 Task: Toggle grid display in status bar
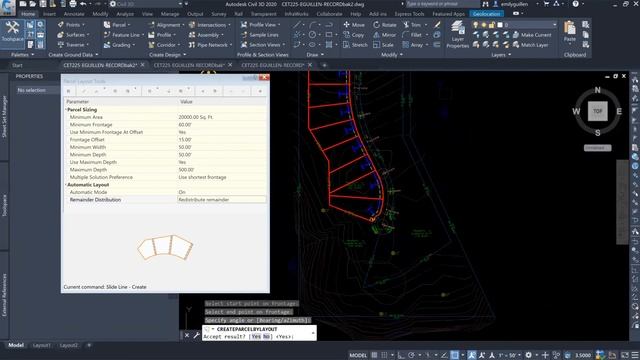[x=374, y=355]
